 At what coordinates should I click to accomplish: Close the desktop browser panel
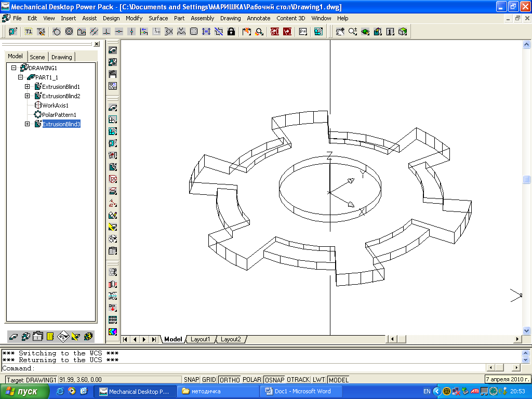point(97,44)
